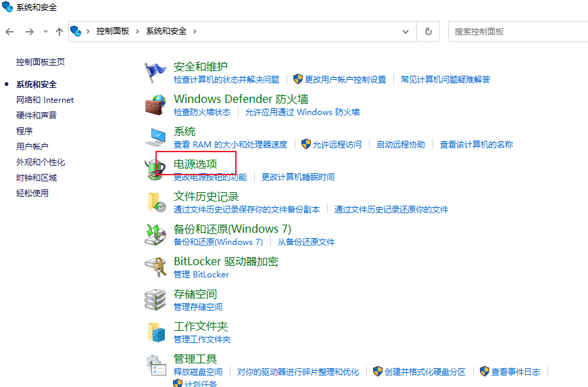Click the Power Options battery icon

click(x=155, y=170)
